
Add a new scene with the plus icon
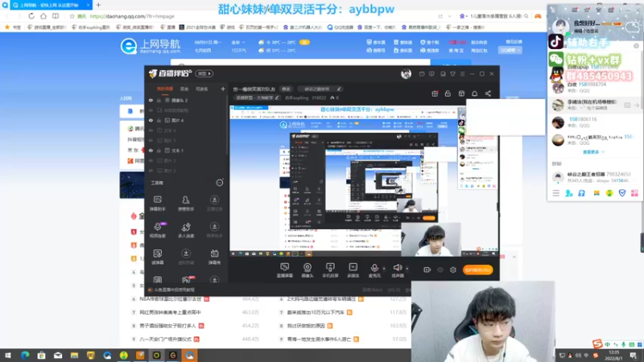tap(223, 88)
